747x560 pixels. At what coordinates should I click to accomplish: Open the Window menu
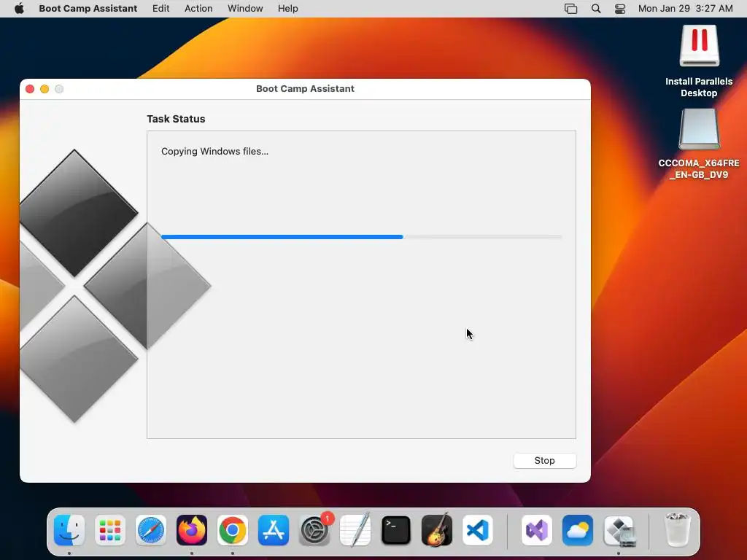click(x=245, y=9)
